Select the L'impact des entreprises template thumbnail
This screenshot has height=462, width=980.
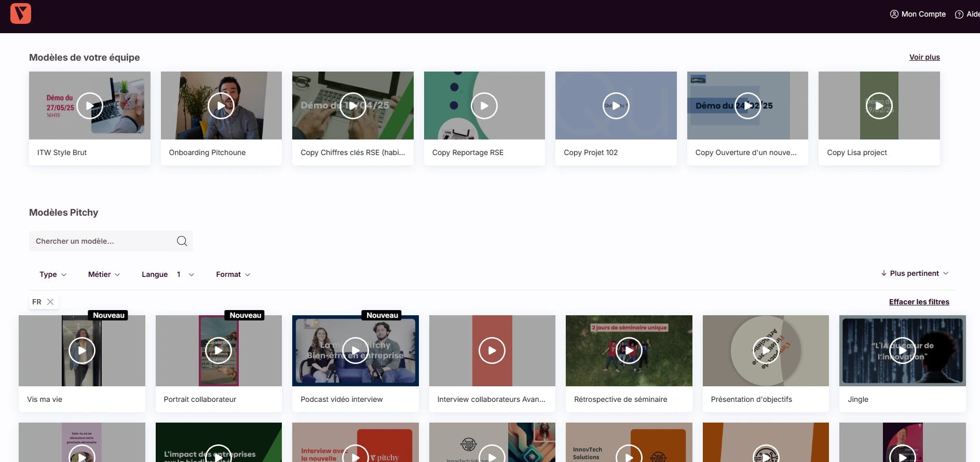click(219, 442)
